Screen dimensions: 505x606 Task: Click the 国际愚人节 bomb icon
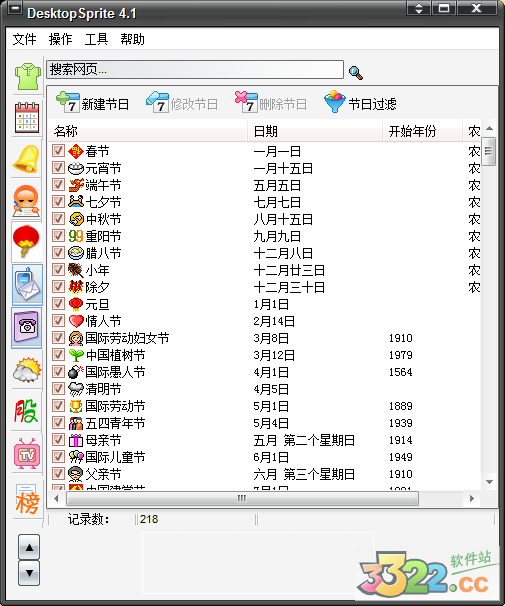click(x=76, y=372)
